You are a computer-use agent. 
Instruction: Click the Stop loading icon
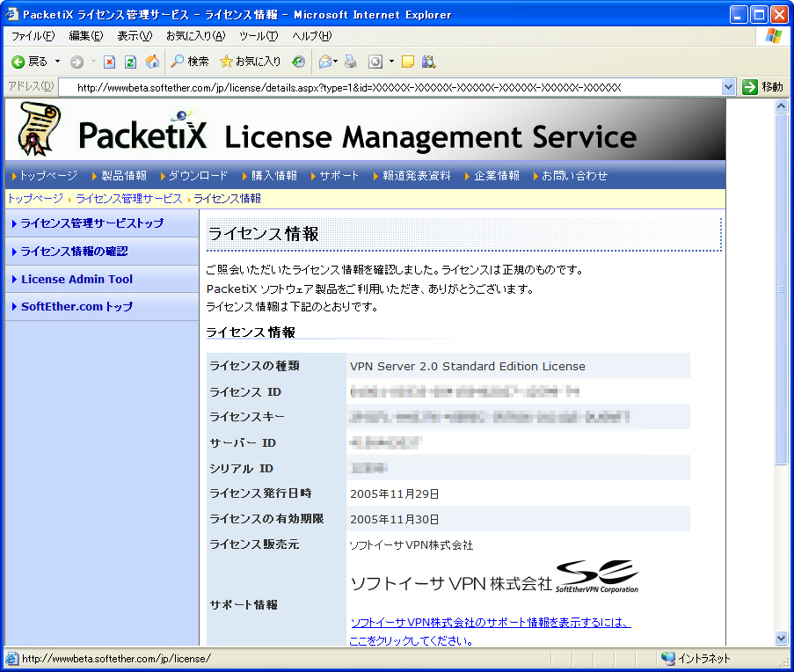point(109,62)
